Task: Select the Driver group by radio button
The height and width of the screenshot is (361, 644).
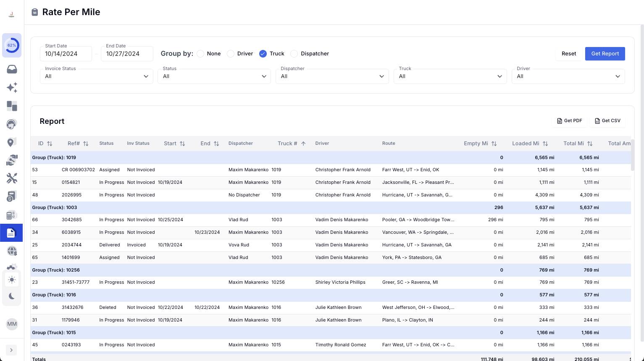Action: click(231, 54)
